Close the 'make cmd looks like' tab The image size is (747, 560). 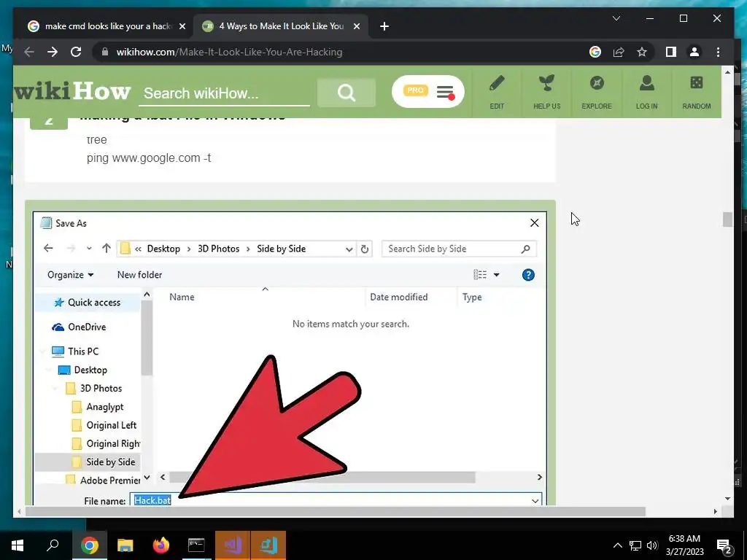[182, 26]
